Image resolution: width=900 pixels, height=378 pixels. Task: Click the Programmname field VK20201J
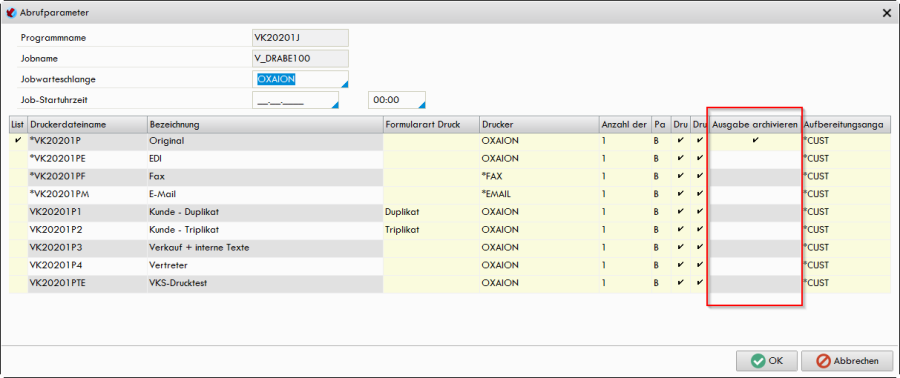tap(300, 38)
